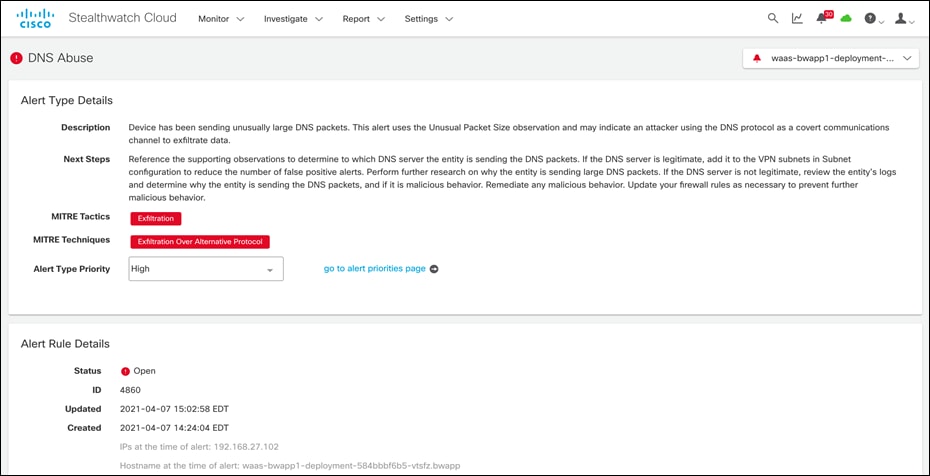Click the alert ID value 4860
Image resolution: width=930 pixels, height=476 pixels.
click(130, 390)
